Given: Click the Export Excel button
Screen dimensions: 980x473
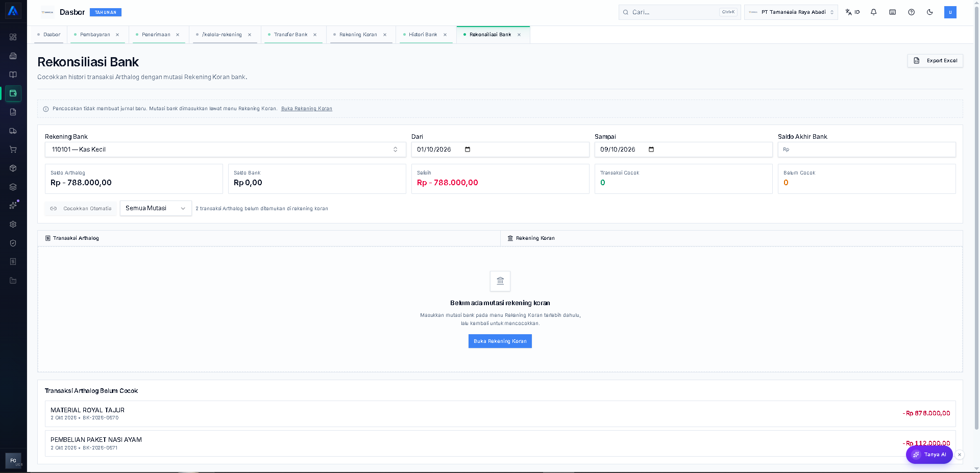Looking at the screenshot, I should point(935,61).
